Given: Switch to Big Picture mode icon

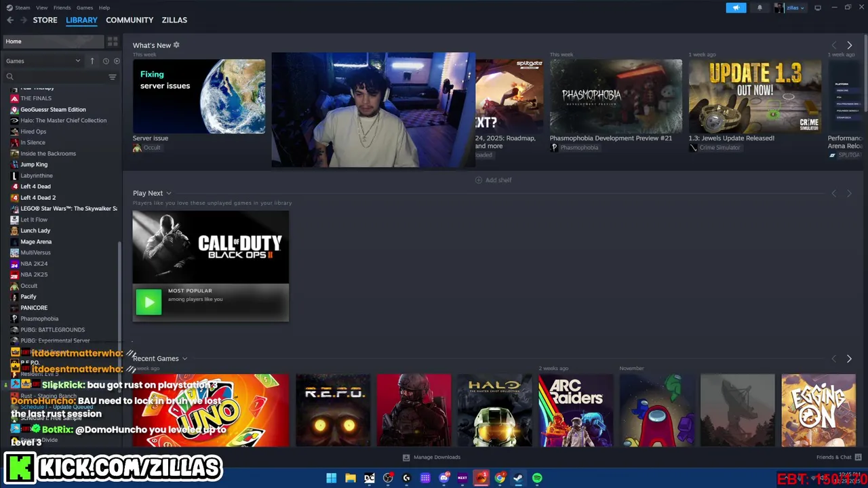Looking at the screenshot, I should click(x=818, y=7).
